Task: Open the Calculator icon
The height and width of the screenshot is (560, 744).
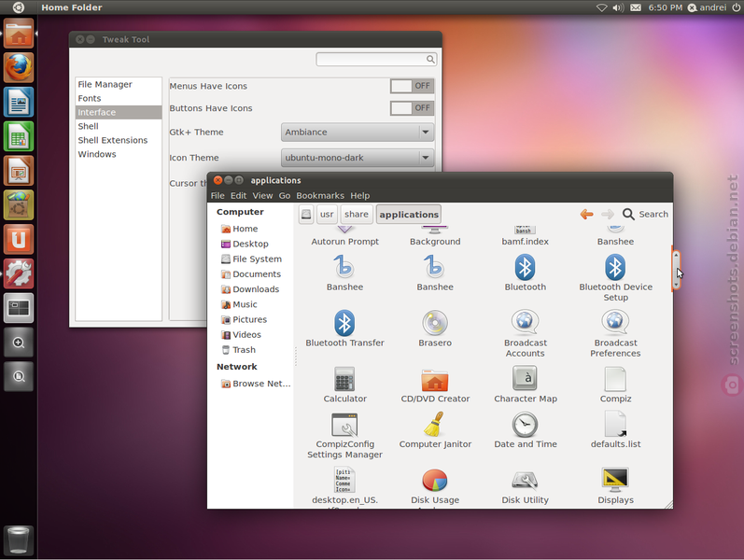Action: 344,379
